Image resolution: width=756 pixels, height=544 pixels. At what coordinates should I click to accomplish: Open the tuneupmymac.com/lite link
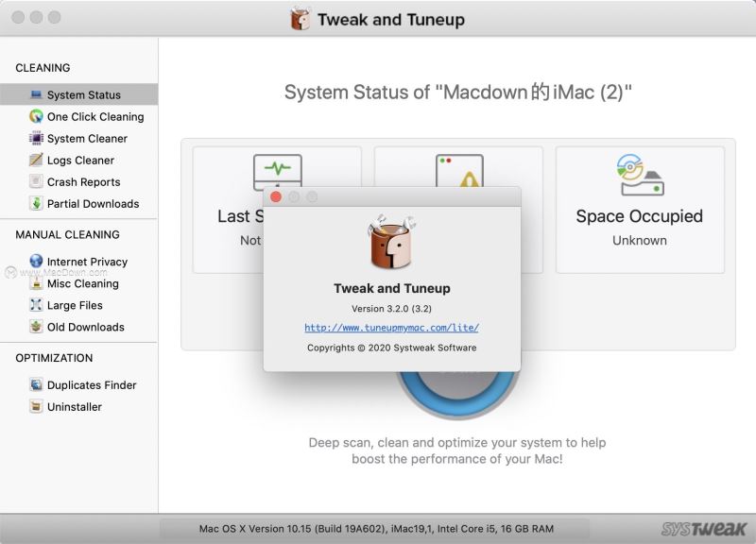[x=391, y=328]
